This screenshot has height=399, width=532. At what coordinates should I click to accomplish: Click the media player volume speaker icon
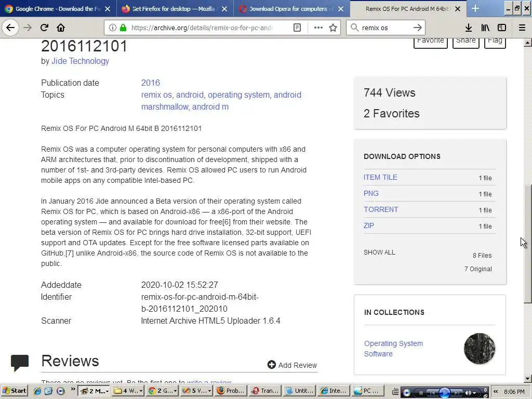[x=468, y=393]
